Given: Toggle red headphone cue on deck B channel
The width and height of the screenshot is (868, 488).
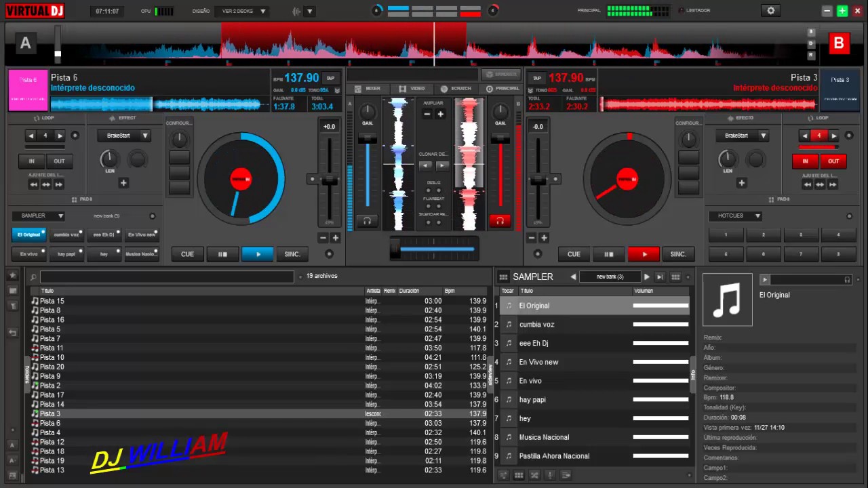Looking at the screenshot, I should click(x=500, y=220).
